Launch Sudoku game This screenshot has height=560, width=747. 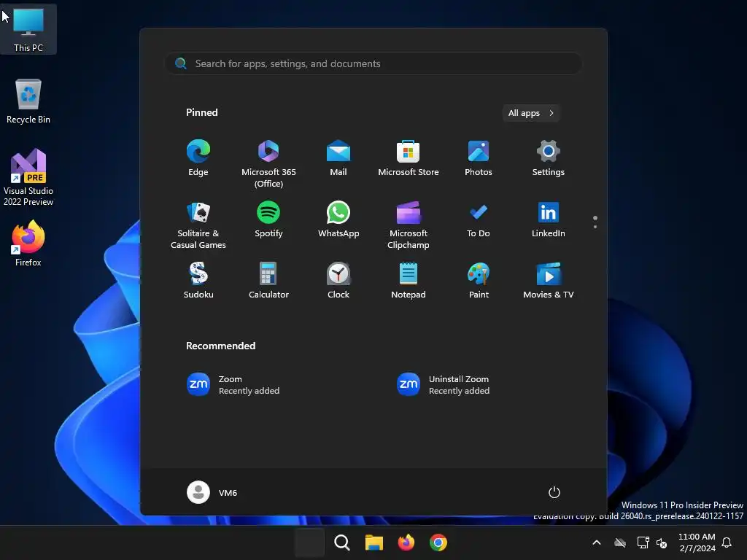198,281
